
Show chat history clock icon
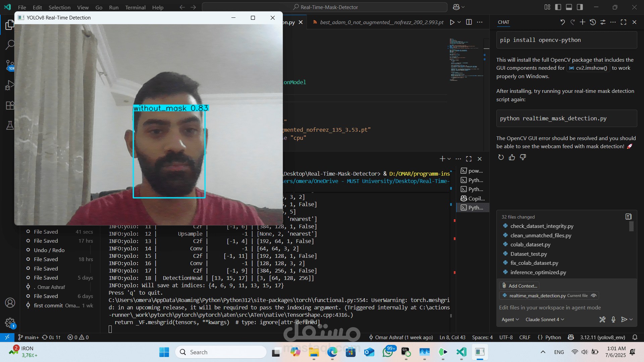593,22
